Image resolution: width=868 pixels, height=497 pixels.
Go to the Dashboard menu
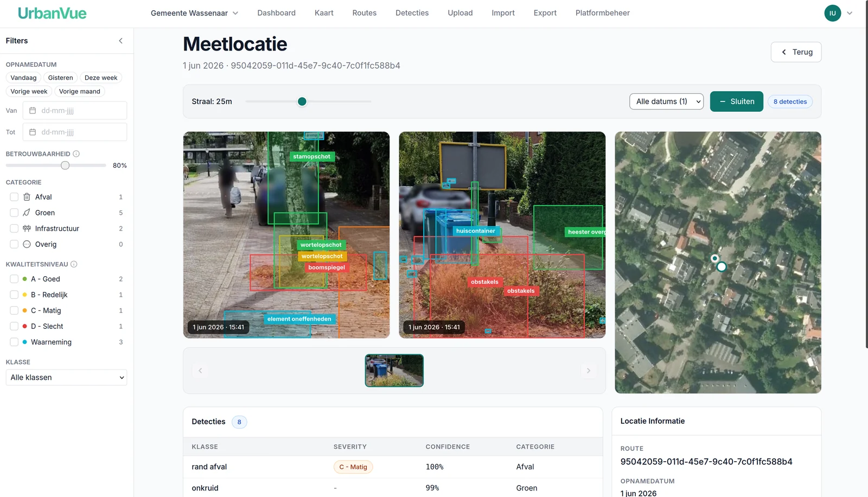(277, 13)
